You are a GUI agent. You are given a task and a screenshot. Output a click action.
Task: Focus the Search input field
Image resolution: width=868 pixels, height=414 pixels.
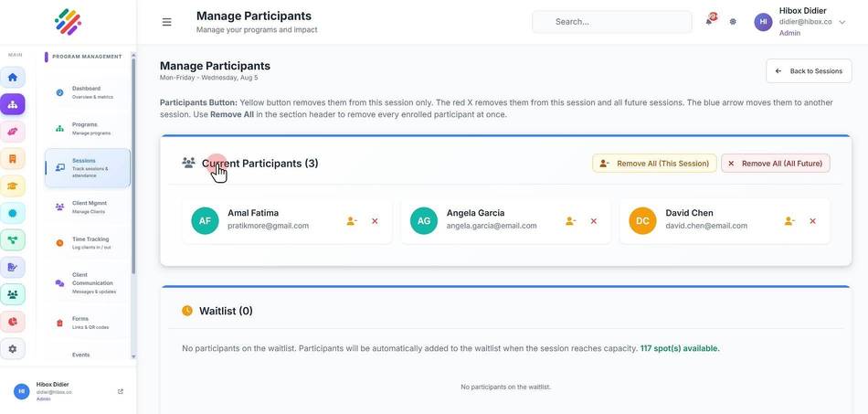(x=611, y=22)
